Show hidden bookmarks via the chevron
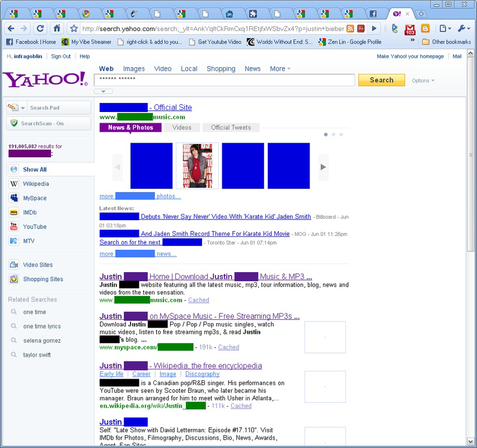477x448 pixels. tap(413, 40)
